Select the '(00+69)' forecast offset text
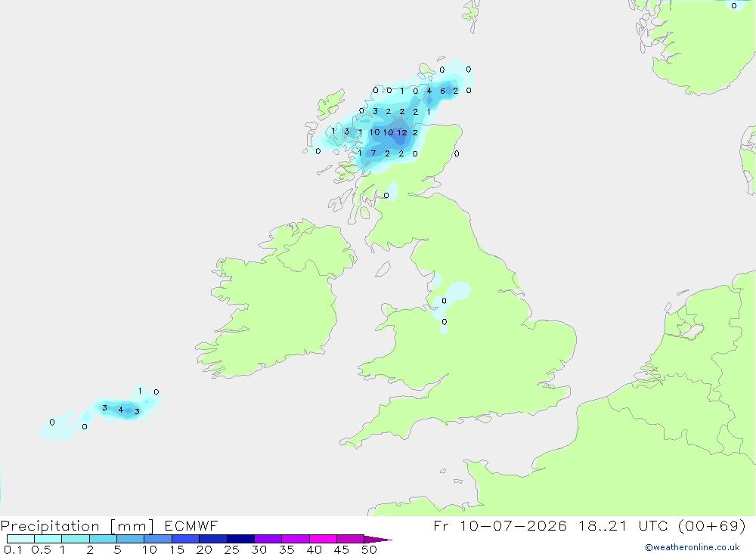Viewport: 756px width, 554px height. 711,525
